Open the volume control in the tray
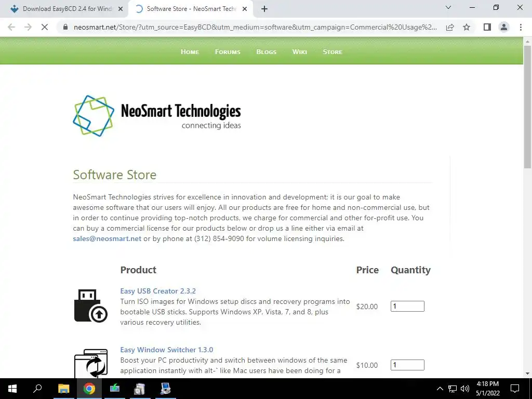 (x=465, y=389)
